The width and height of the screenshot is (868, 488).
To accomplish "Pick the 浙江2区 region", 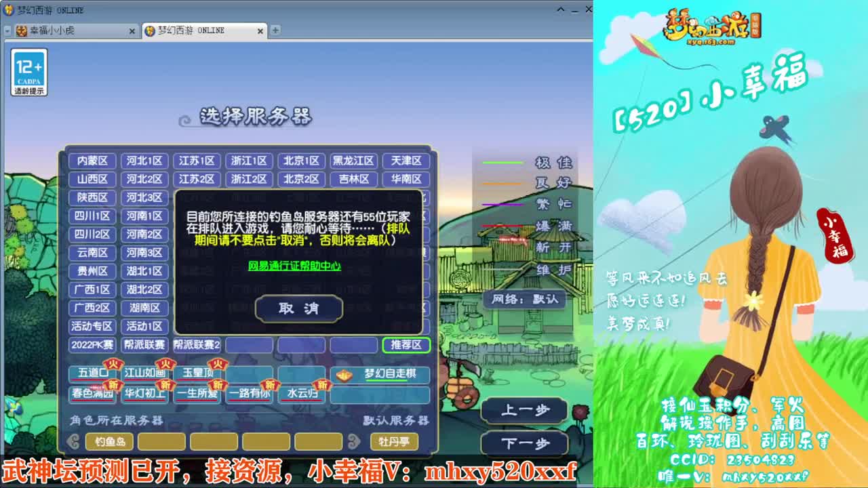I will click(249, 179).
